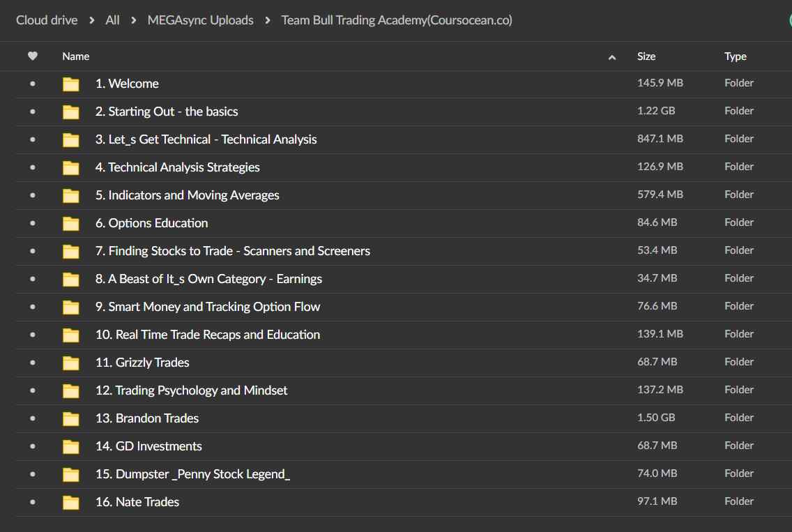Sort files by the Size column header
Screen dimensions: 792x532
[646, 56]
